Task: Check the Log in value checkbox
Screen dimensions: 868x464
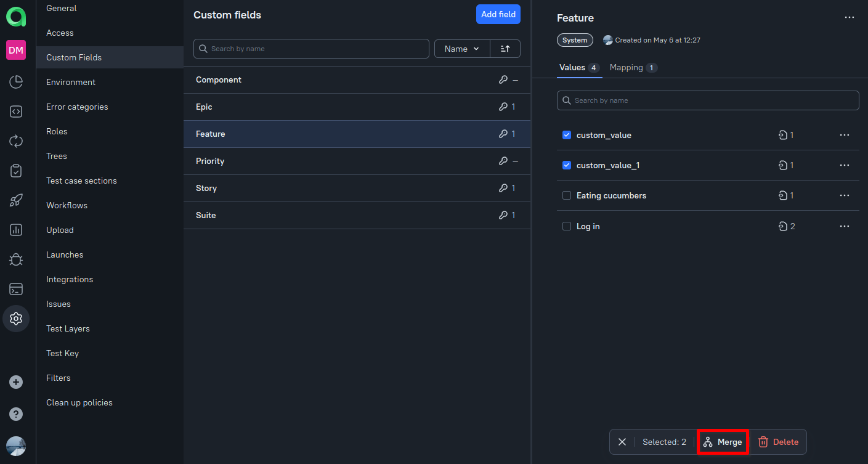Action: click(x=567, y=226)
